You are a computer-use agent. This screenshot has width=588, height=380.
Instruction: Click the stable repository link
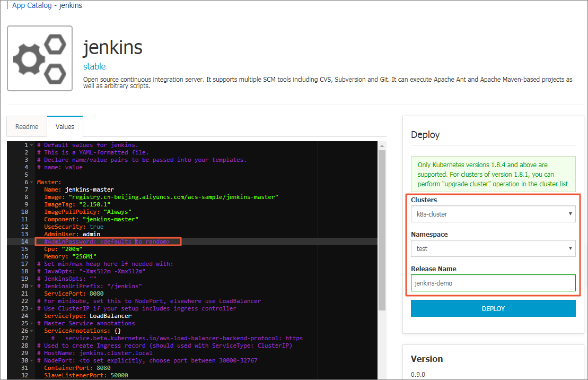point(94,66)
